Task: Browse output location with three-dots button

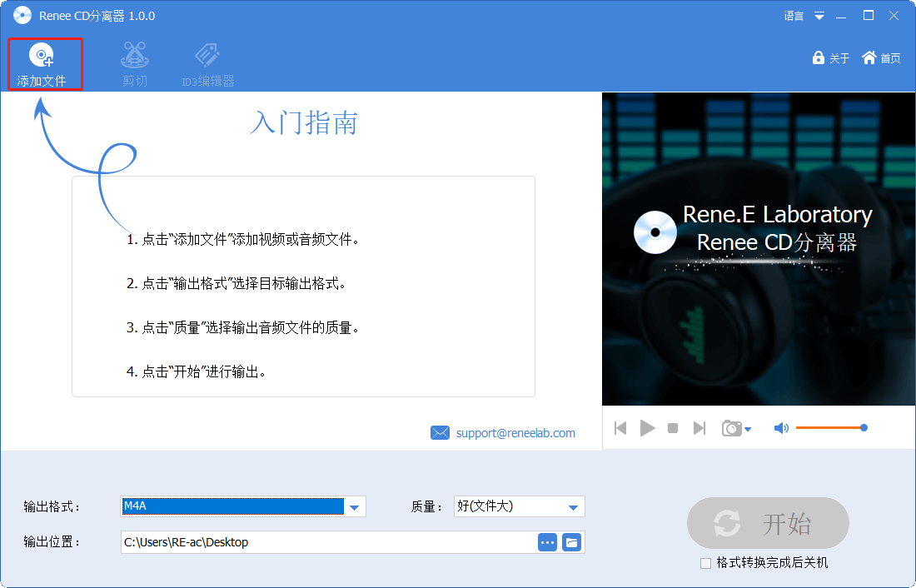Action: (x=547, y=542)
